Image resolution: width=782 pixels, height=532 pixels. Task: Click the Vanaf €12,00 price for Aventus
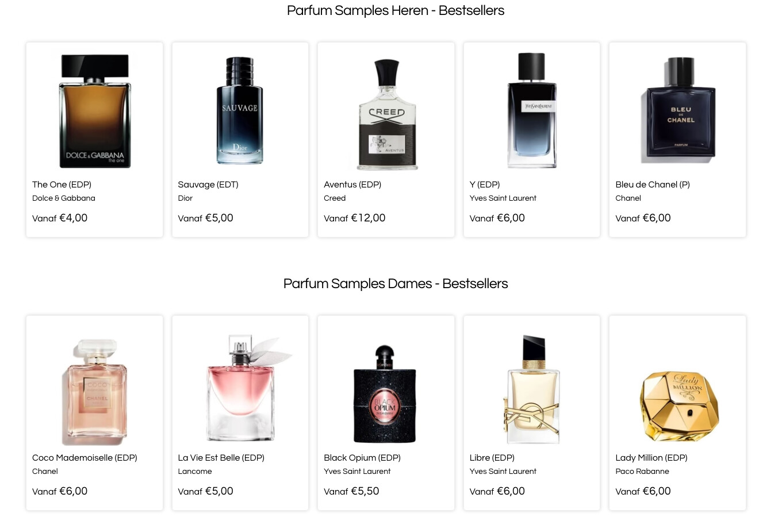click(355, 218)
